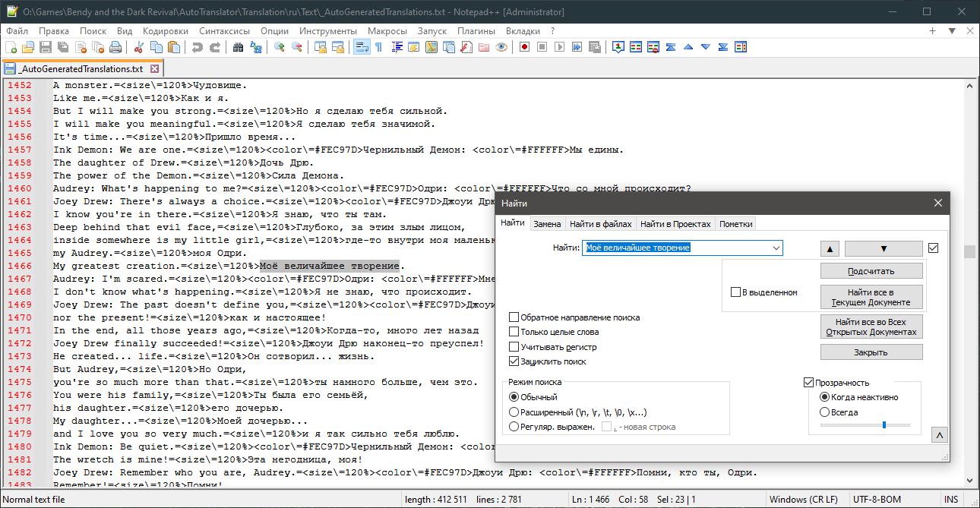Show all characters with the pilcrow icon

[378, 47]
